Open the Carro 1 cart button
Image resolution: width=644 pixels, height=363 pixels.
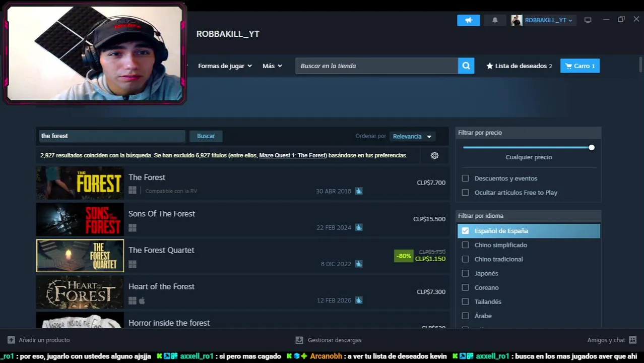point(580,66)
